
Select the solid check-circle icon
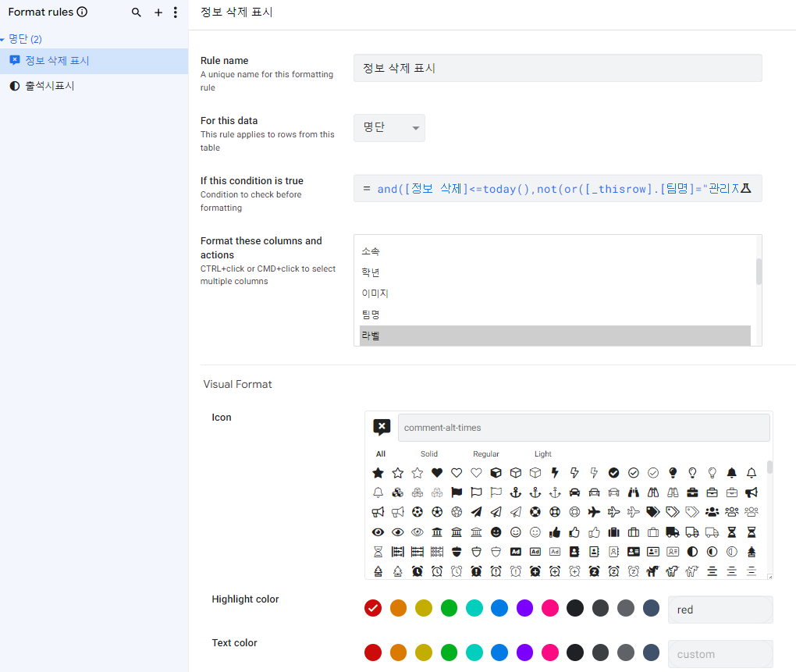[x=613, y=473]
